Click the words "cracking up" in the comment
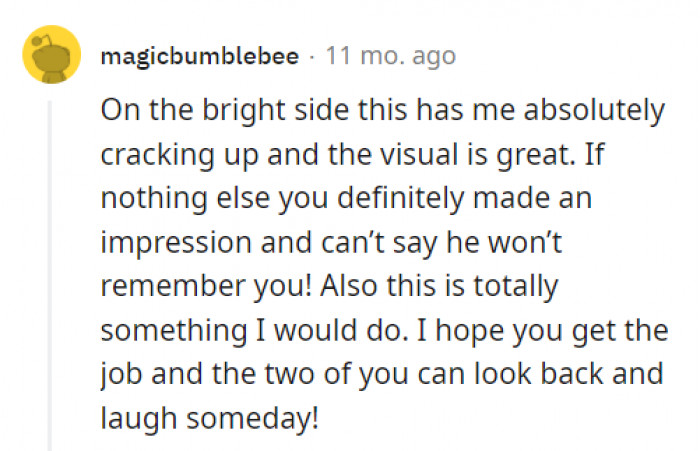 [x=170, y=155]
